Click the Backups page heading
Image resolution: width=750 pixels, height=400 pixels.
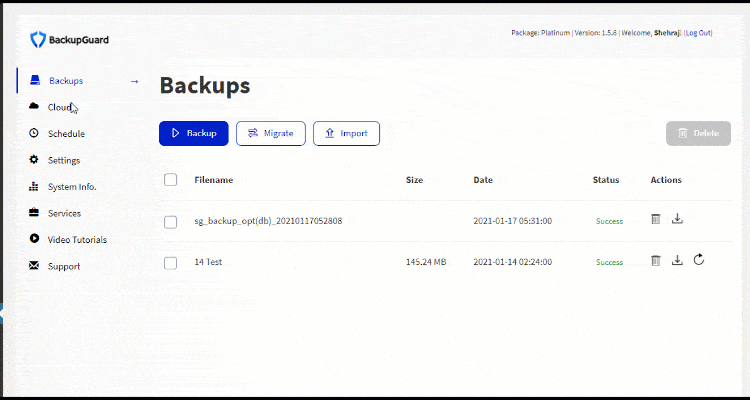click(x=205, y=86)
